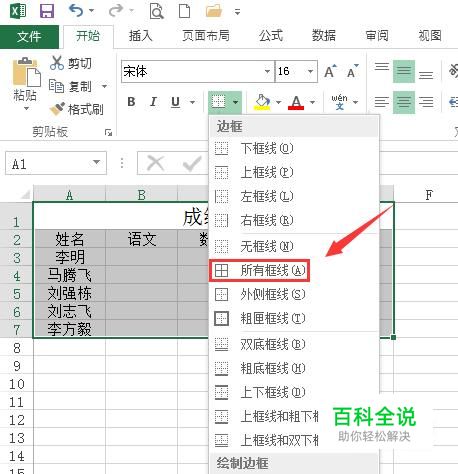The image size is (458, 474).
Task: Open print preview from the quick access toolbar
Action: [156, 11]
